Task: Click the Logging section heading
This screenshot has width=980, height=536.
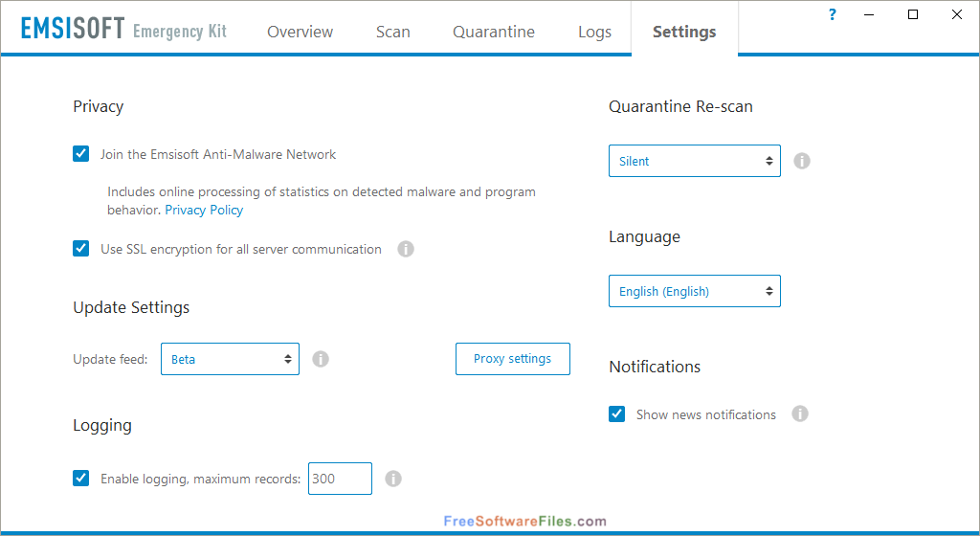Action: pos(102,425)
